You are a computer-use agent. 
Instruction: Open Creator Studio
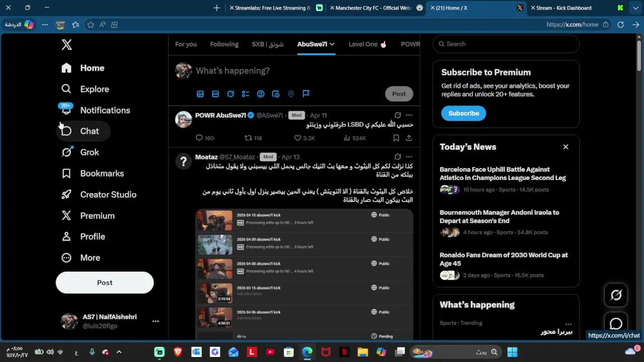(x=99, y=195)
